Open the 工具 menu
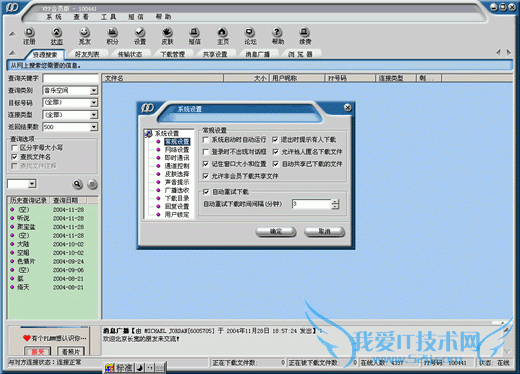Image resolution: width=520 pixels, height=374 pixels. click(x=108, y=17)
